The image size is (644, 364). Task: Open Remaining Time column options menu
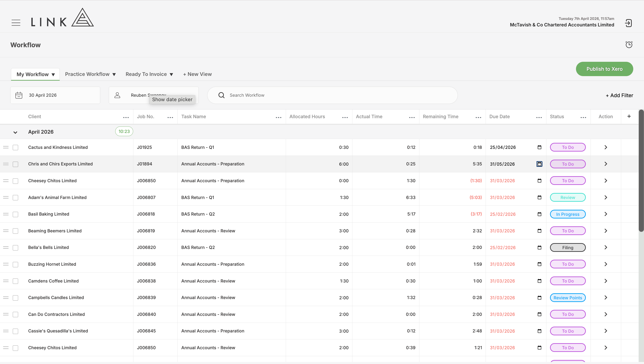tap(478, 117)
